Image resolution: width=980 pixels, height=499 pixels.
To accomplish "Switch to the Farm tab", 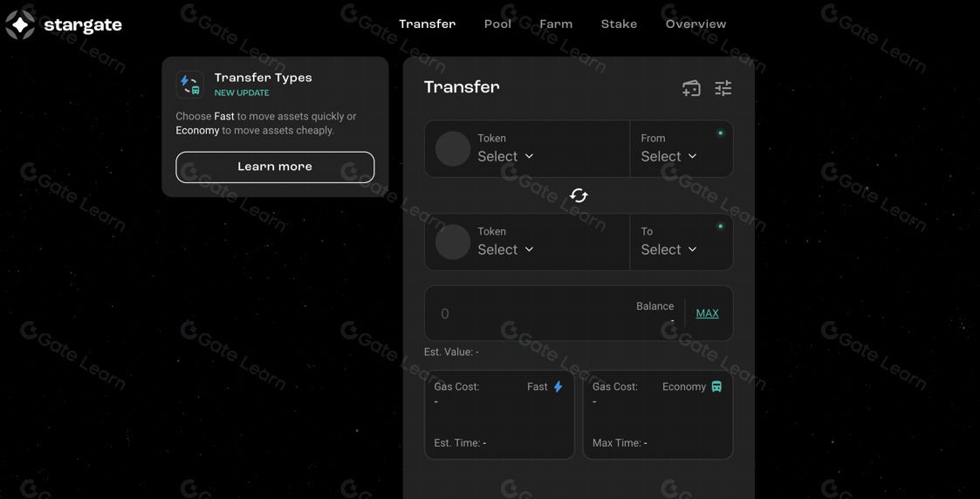I will pyautogui.click(x=556, y=24).
